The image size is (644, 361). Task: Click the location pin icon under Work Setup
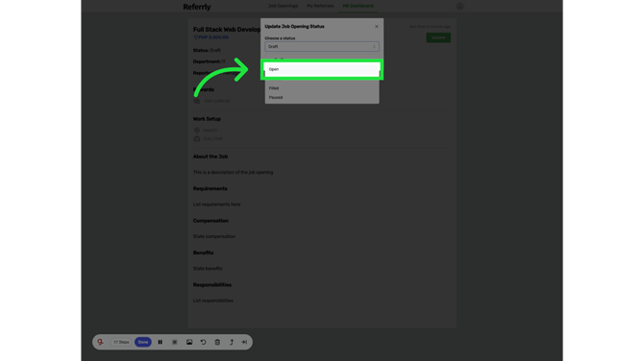point(197,131)
